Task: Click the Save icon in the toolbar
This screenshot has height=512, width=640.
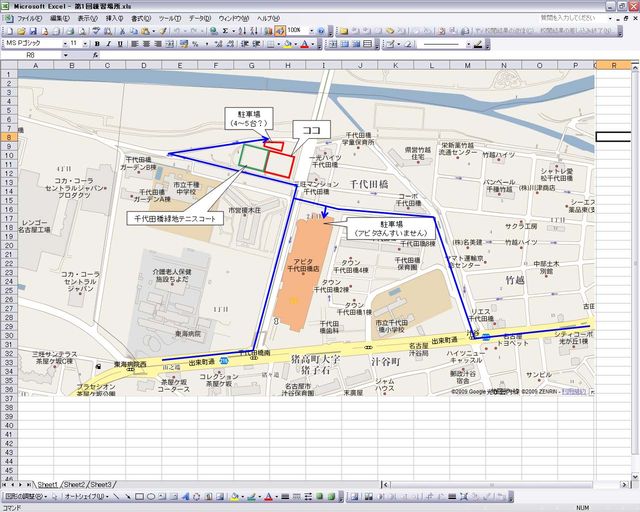Action: pyautogui.click(x=31, y=31)
